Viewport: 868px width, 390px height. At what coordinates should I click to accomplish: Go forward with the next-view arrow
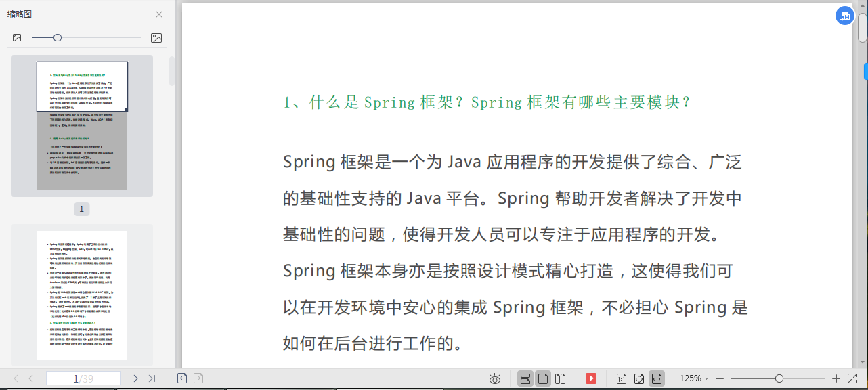coord(198,378)
